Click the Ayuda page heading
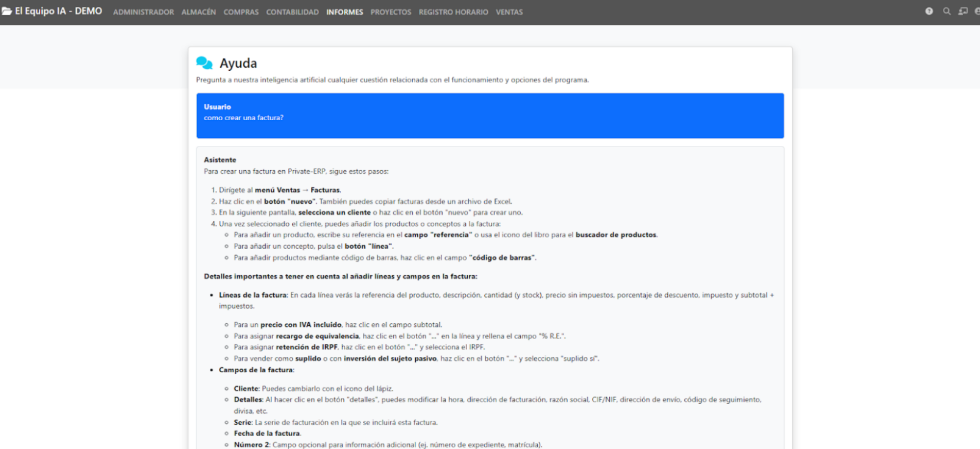Viewport: 980px width, 449px height. [x=238, y=63]
